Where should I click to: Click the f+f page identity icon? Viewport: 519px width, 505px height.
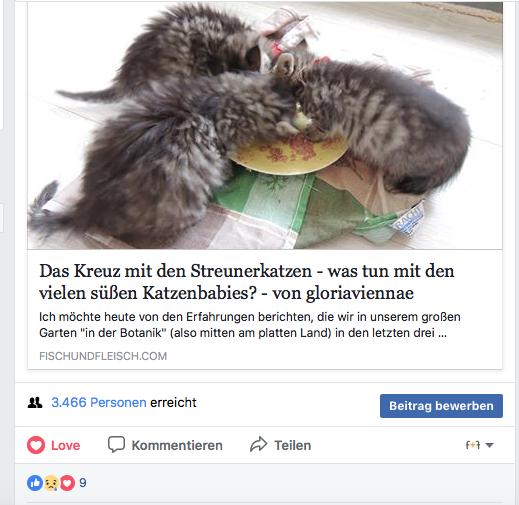473,445
